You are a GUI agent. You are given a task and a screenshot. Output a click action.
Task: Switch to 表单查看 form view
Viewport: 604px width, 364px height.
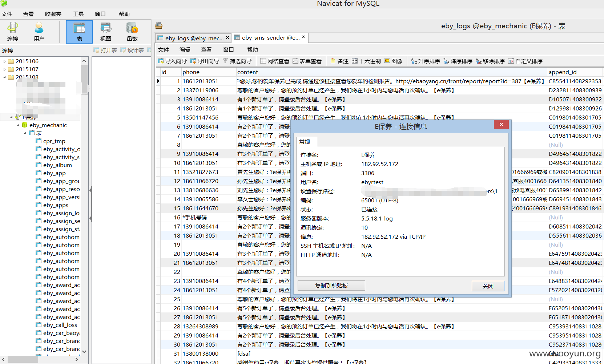point(307,61)
